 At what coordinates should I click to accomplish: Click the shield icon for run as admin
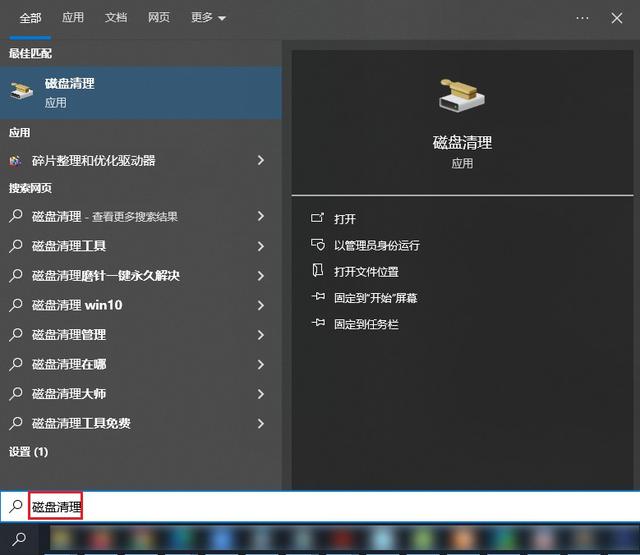(318, 244)
